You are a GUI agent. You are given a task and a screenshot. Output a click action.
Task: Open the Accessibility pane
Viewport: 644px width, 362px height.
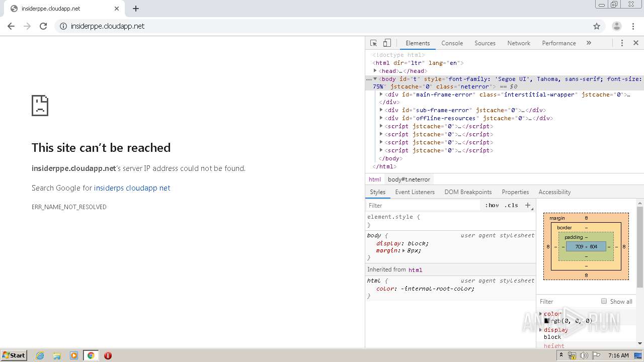coord(554,192)
